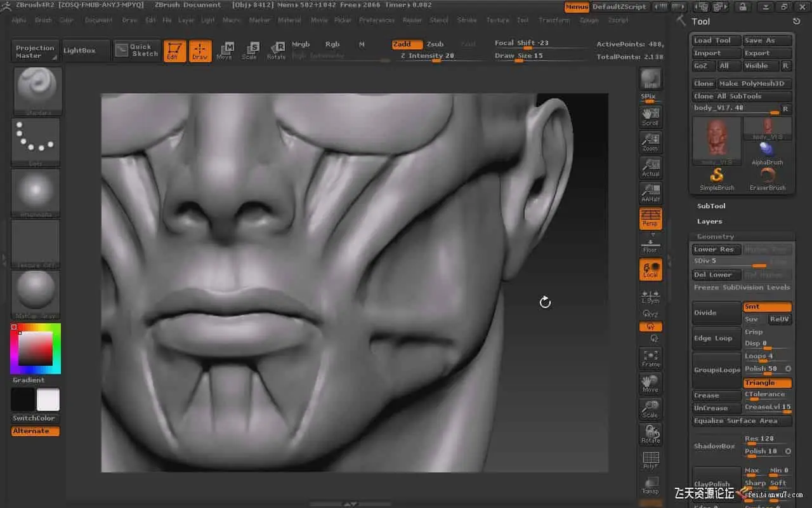
Task: Expand the Layers section
Action: coord(709,221)
